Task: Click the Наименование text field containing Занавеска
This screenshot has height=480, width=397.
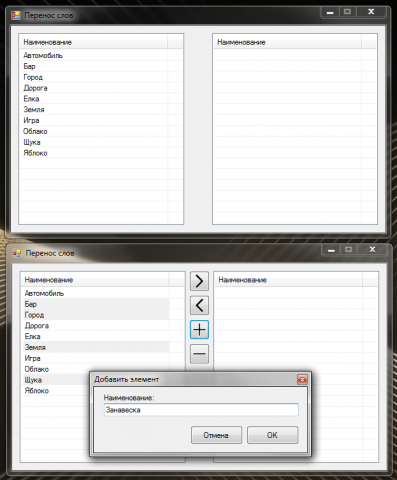Action: click(x=201, y=410)
